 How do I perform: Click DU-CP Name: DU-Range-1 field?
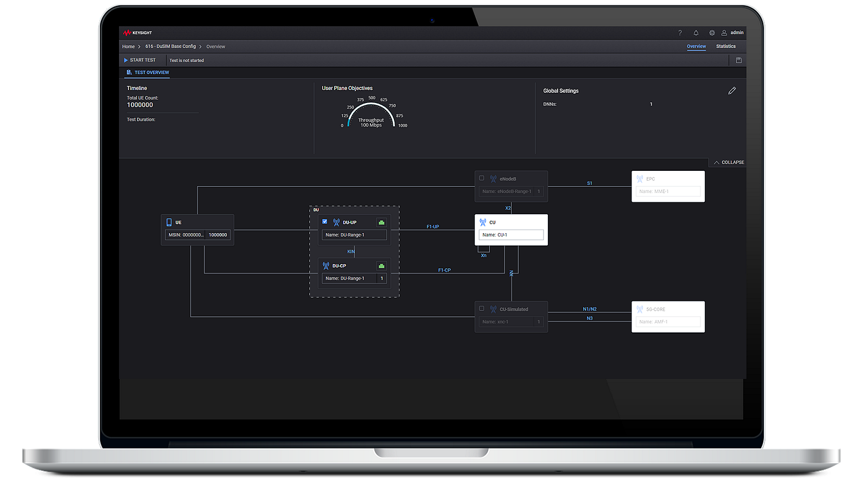pyautogui.click(x=349, y=278)
